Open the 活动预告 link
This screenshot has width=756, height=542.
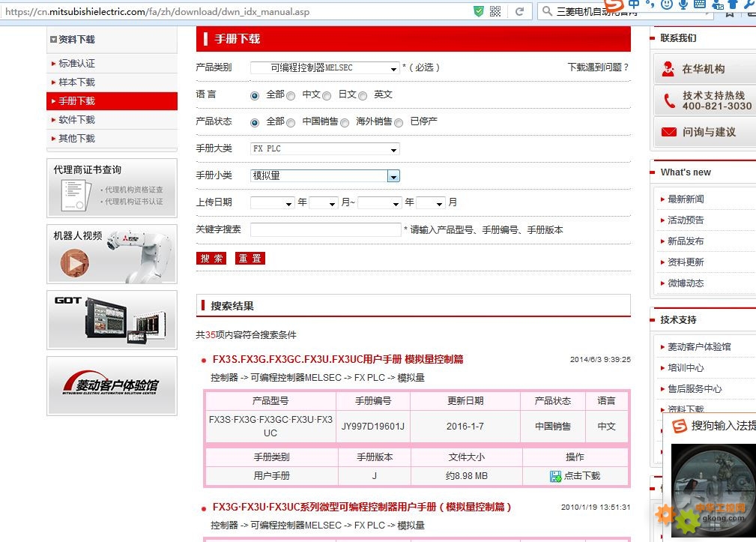tap(686, 220)
